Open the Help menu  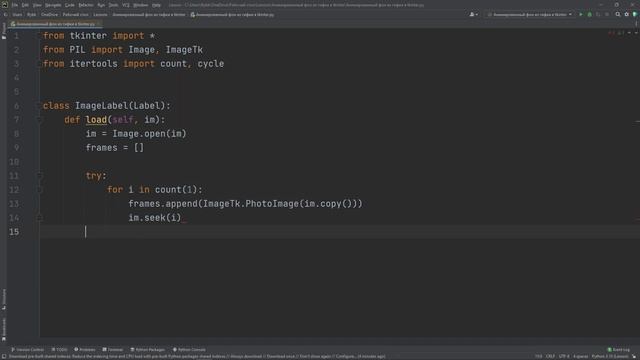[156, 5]
